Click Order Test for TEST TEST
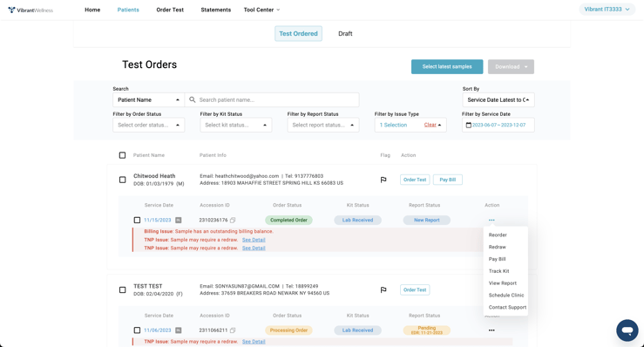The height and width of the screenshot is (347, 644). (x=415, y=289)
